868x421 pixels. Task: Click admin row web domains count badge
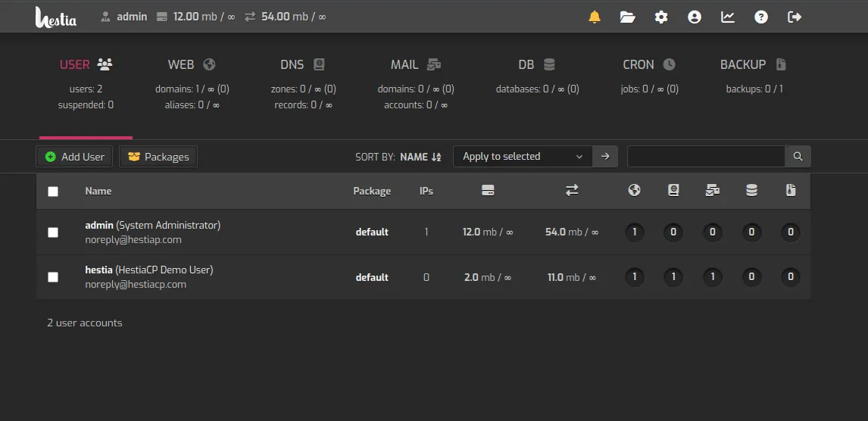[635, 232]
